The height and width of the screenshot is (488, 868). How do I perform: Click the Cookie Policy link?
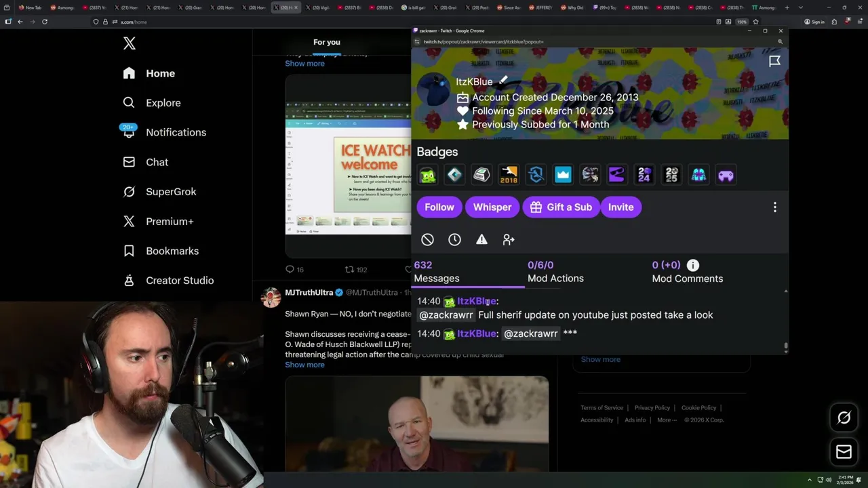coord(698,408)
